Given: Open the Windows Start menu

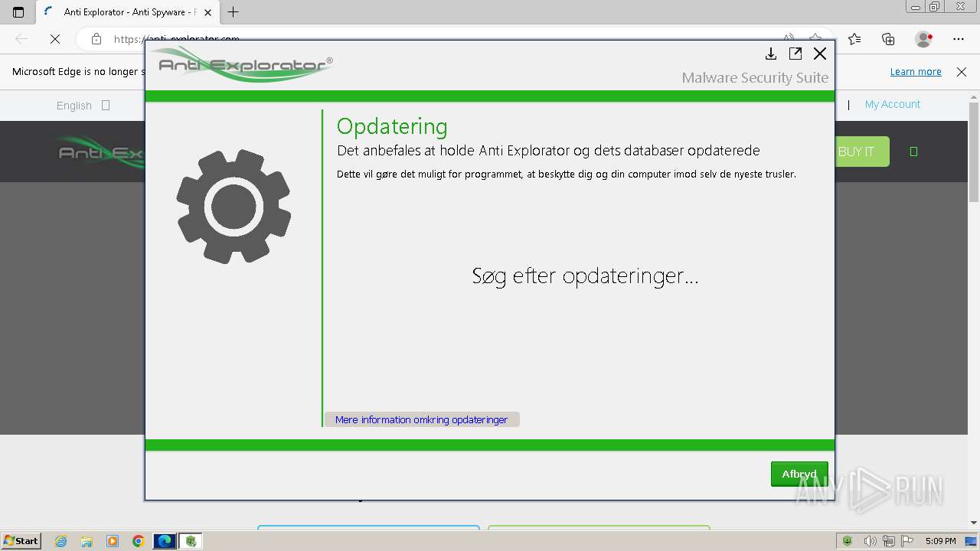Looking at the screenshot, I should 21,540.
